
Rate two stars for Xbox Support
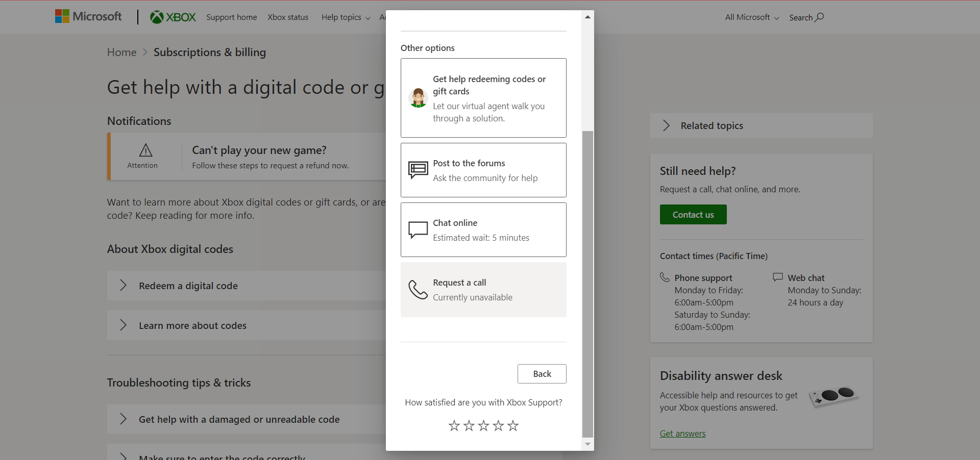pos(469,425)
